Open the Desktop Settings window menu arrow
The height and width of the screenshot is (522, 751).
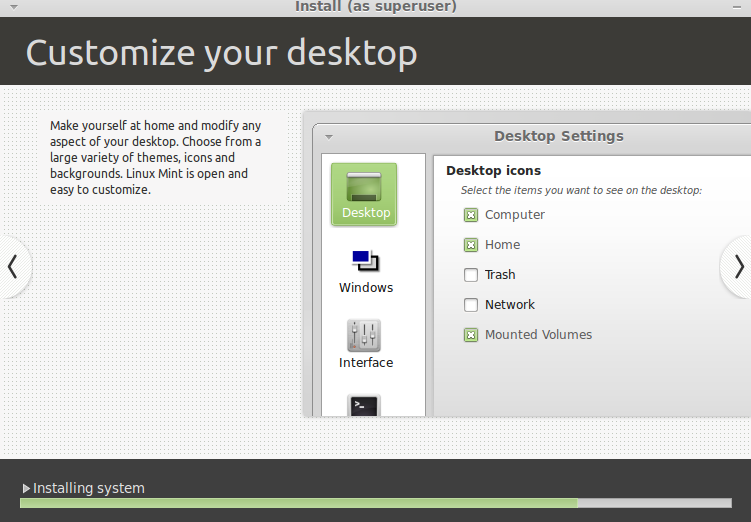(x=329, y=137)
